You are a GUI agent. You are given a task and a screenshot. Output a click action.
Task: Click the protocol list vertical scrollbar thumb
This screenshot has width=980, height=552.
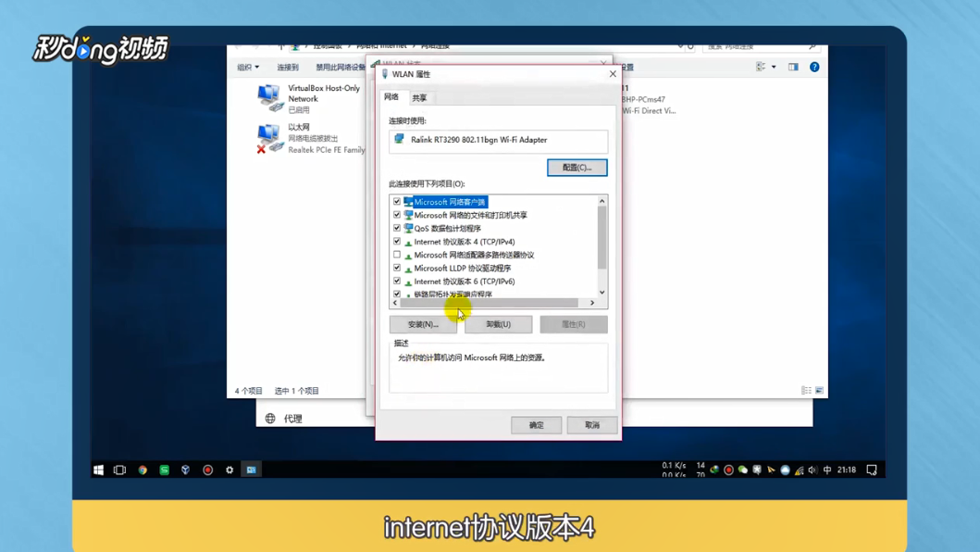(x=602, y=238)
